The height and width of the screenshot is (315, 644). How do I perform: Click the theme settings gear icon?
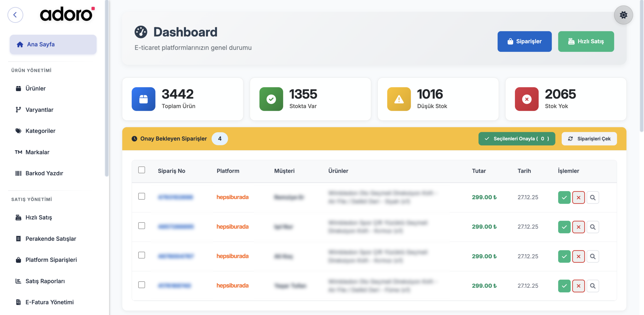click(623, 15)
